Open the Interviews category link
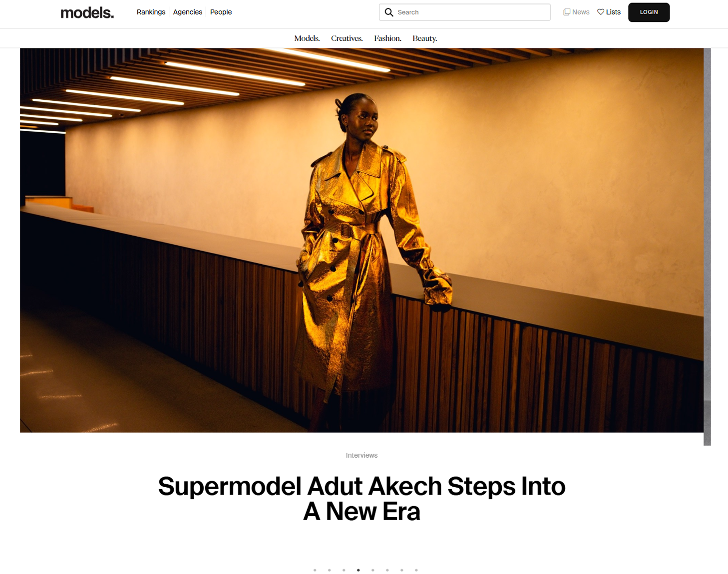The image size is (728, 574). pyautogui.click(x=362, y=455)
